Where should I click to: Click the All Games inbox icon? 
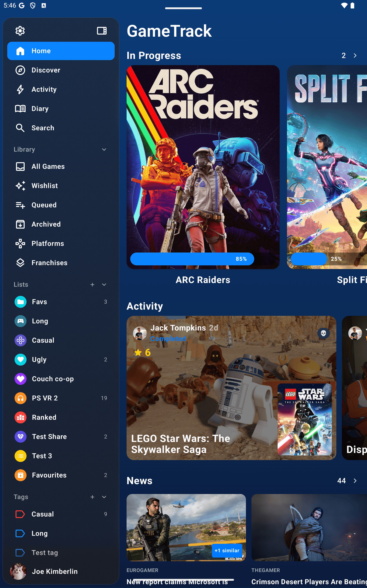point(20,166)
